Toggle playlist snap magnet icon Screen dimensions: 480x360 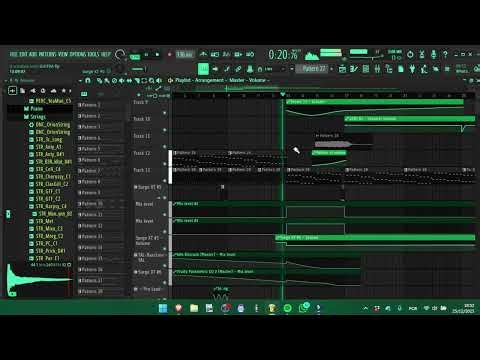(88, 81)
